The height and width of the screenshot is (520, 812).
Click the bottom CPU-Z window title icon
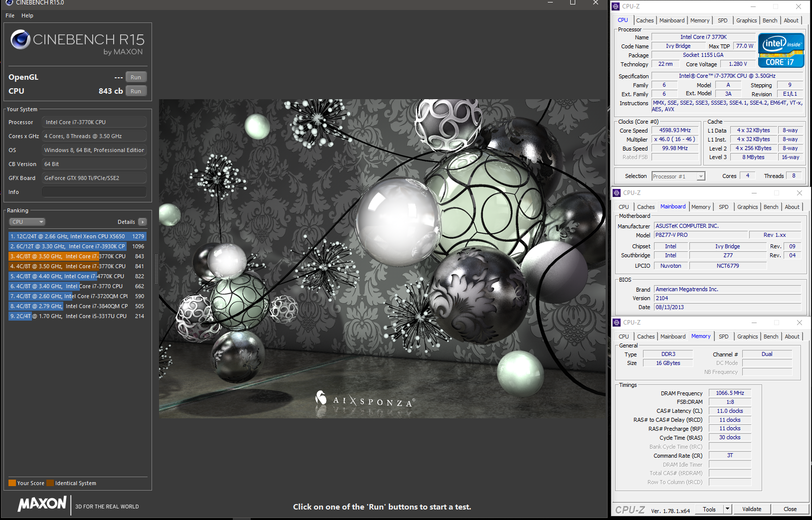tap(617, 323)
